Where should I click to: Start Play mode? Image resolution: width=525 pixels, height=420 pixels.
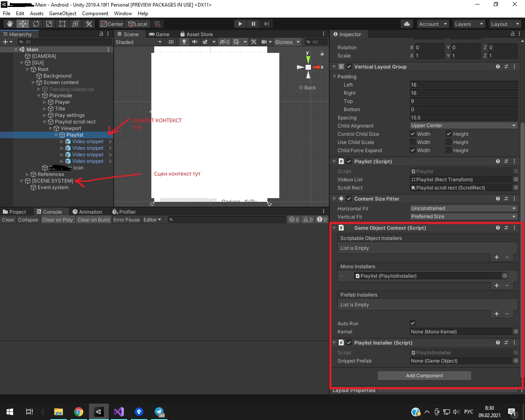pos(240,24)
